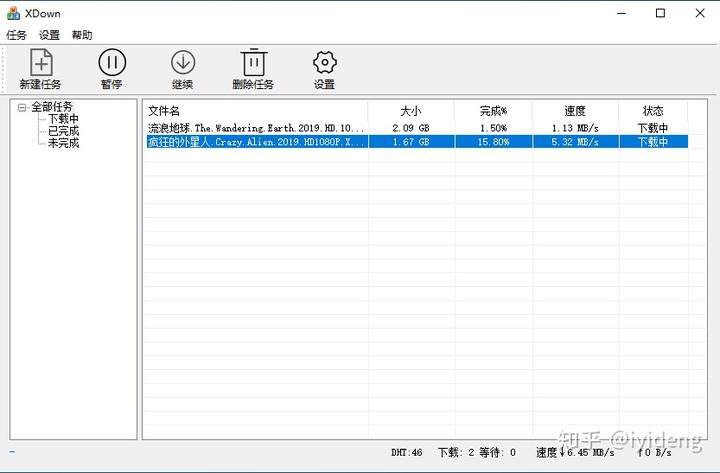Sort by the 大小 column header
Viewport: 720px width, 473px height.
click(x=411, y=111)
